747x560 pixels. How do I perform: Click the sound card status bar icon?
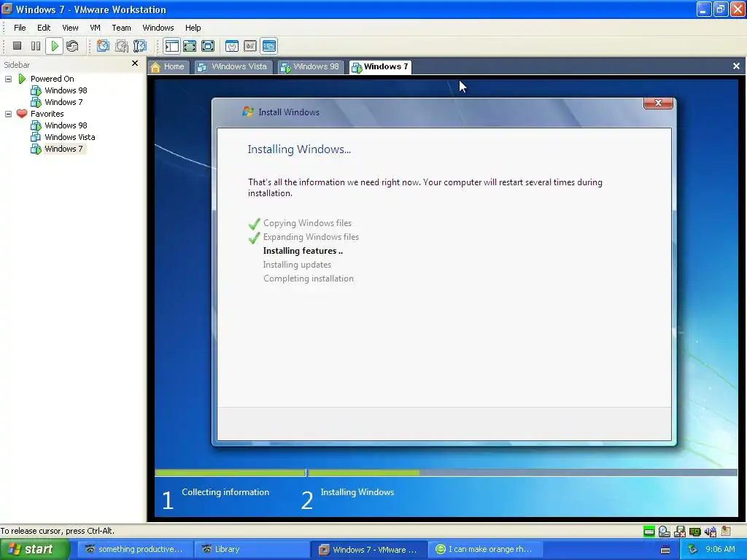click(x=711, y=532)
